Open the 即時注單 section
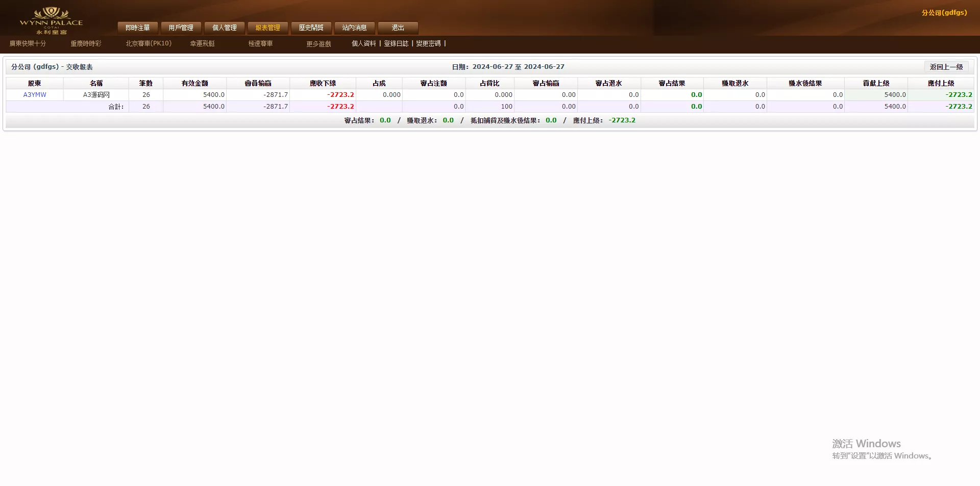This screenshot has height=486, width=980. coord(137,28)
